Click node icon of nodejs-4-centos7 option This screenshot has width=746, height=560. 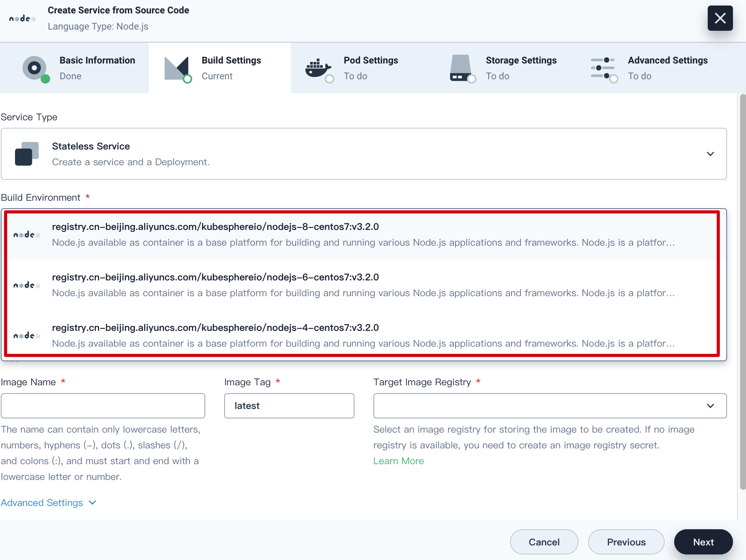[27, 336]
